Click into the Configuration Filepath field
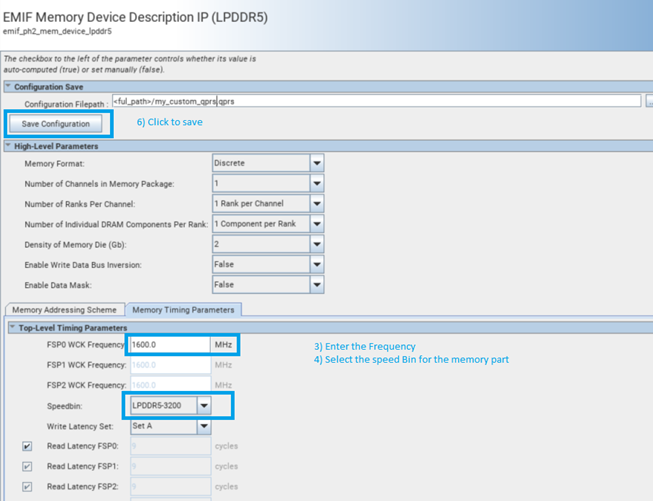653x501 pixels. click(376, 101)
